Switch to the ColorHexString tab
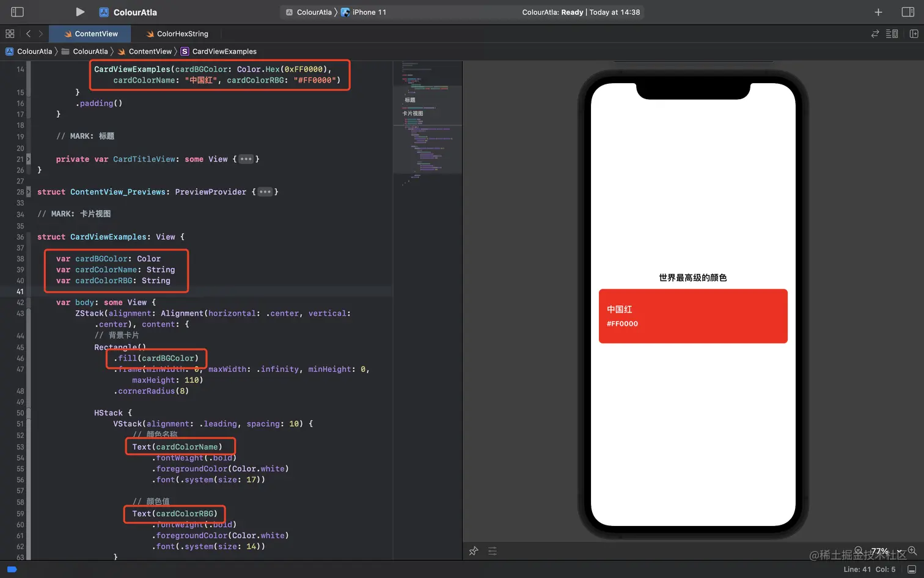Viewport: 924px width, 578px height. click(177, 34)
